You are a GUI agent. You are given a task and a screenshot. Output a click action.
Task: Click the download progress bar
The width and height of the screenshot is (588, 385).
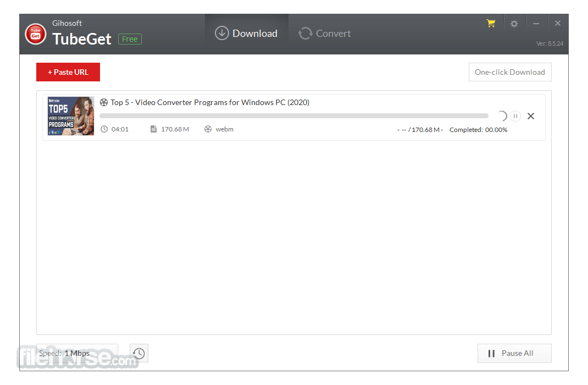pos(294,116)
